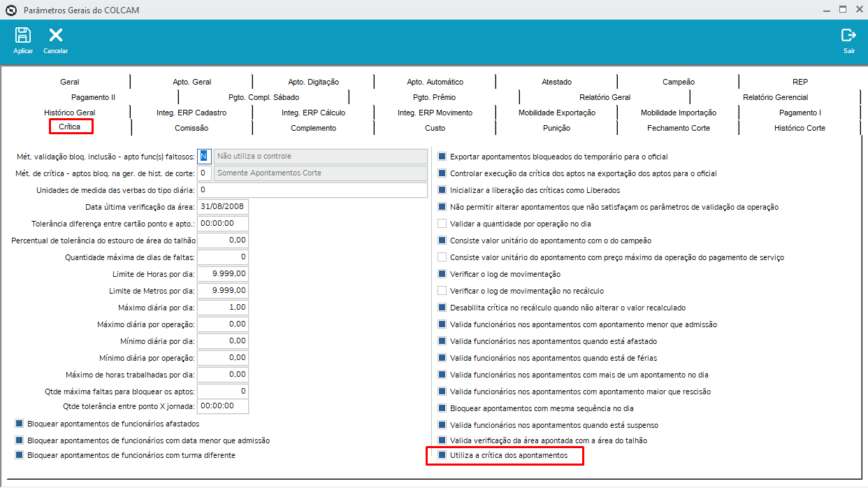Switch to Integ. ERP Movimento tab
Image resolution: width=868 pixels, height=488 pixels.
coord(435,113)
